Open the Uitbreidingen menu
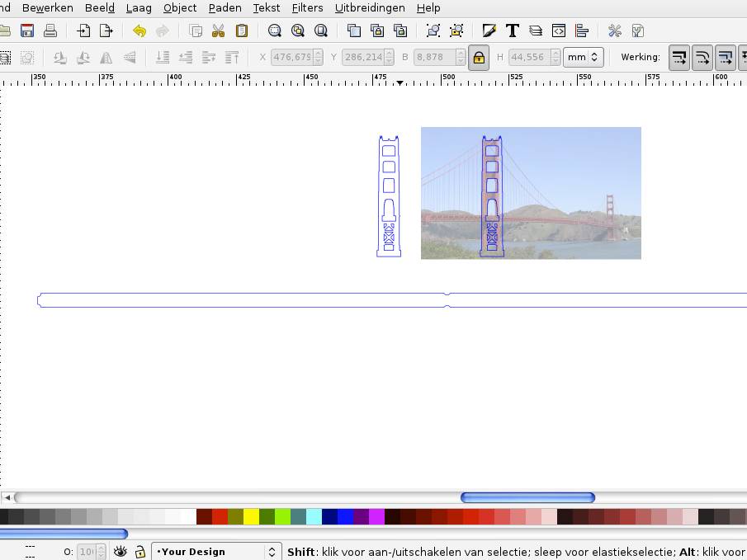This screenshot has width=747, height=560. tap(370, 8)
